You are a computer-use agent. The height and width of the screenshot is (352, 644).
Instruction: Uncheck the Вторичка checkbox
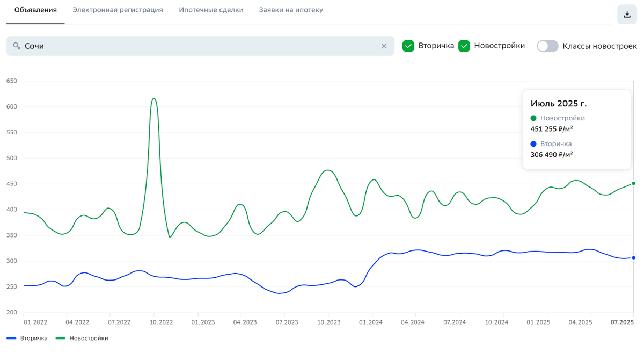click(408, 46)
